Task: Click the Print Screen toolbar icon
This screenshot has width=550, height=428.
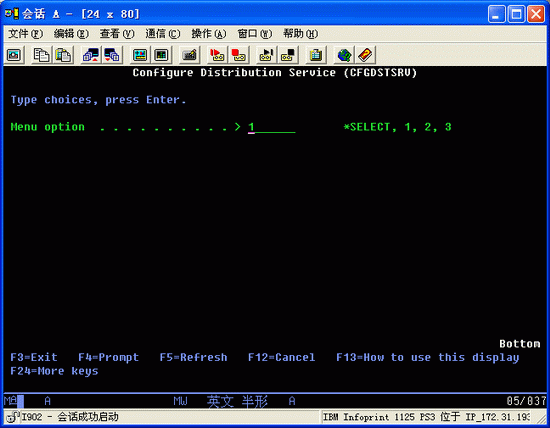Action: coord(14,55)
